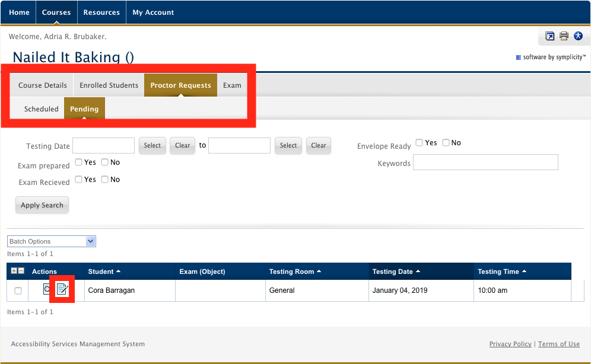Click the software by symplicity logo

pyautogui.click(x=551, y=57)
